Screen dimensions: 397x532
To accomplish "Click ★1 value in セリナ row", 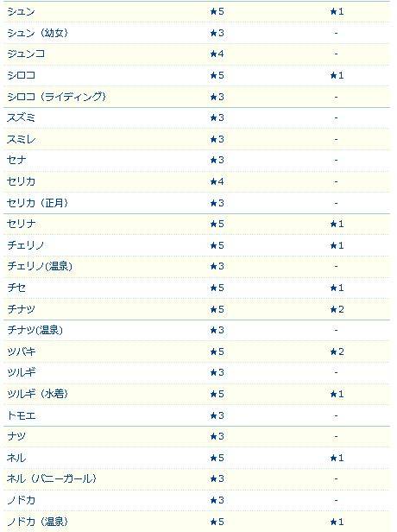I will (337, 224).
